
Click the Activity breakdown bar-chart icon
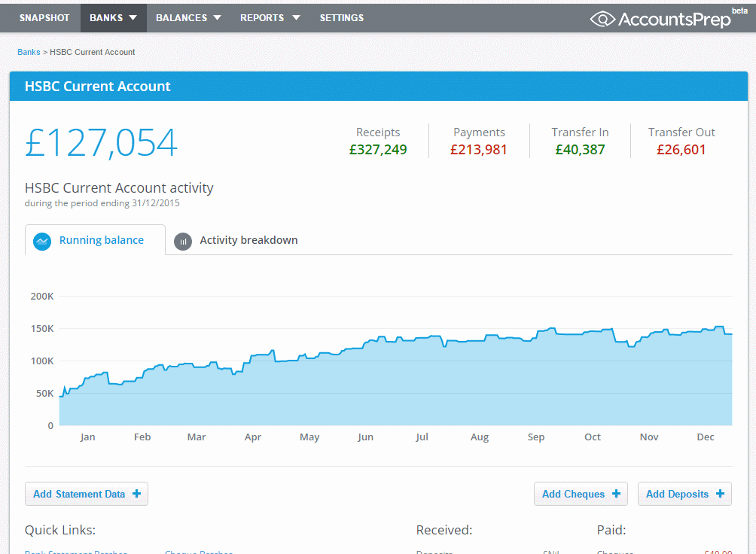pyautogui.click(x=183, y=242)
